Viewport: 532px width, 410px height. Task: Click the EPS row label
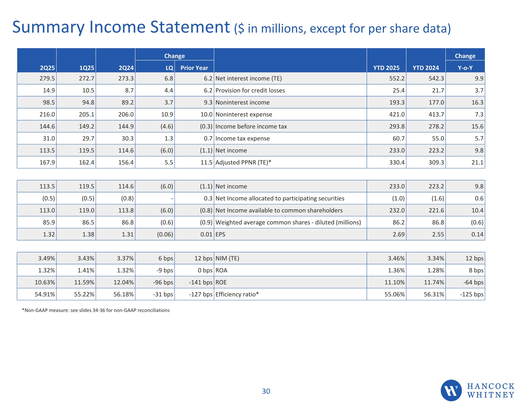[x=220, y=234]
